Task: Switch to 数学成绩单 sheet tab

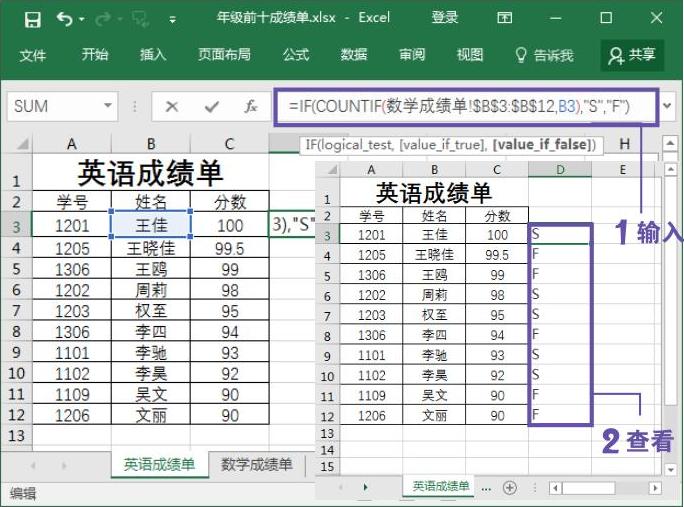Action: 256,465
